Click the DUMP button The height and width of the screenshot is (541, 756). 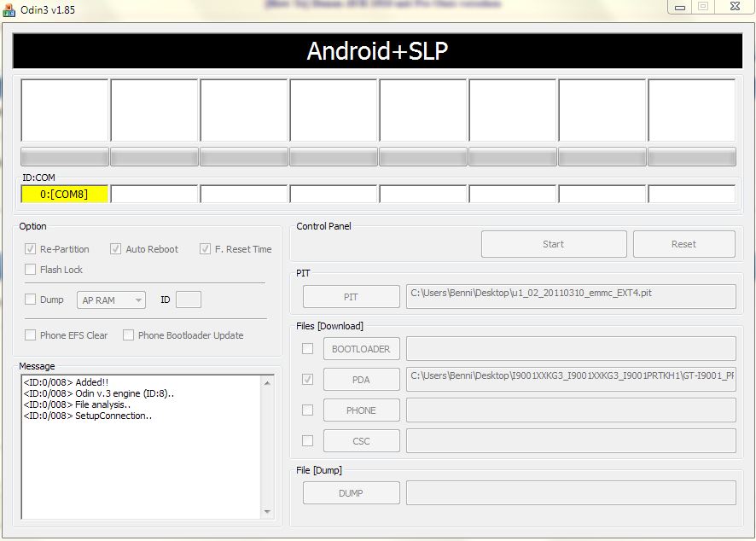pos(351,492)
